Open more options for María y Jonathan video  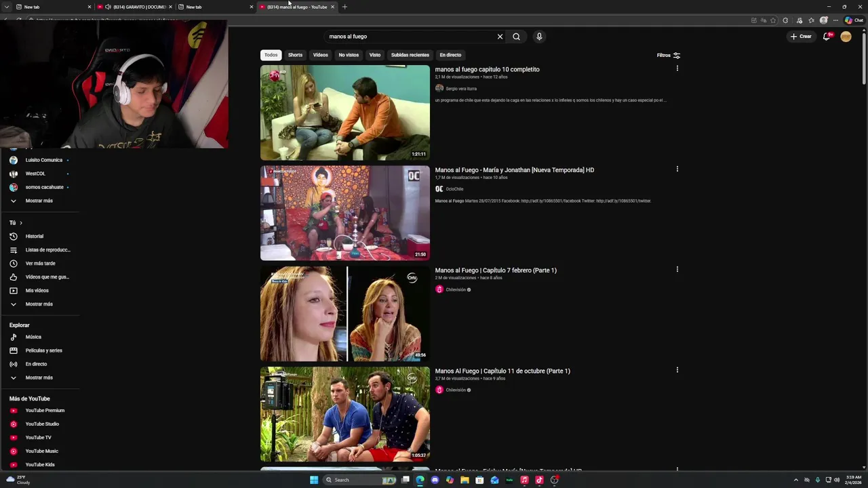tap(677, 169)
